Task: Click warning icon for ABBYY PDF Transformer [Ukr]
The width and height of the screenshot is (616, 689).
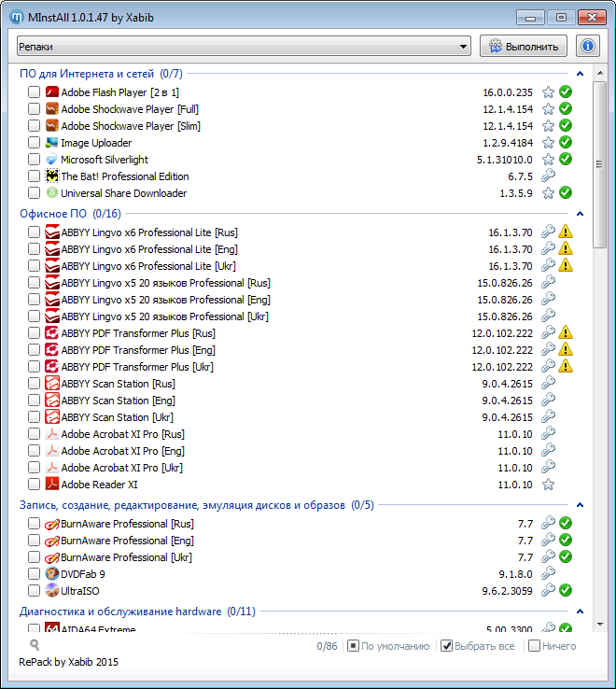Action: 566,366
